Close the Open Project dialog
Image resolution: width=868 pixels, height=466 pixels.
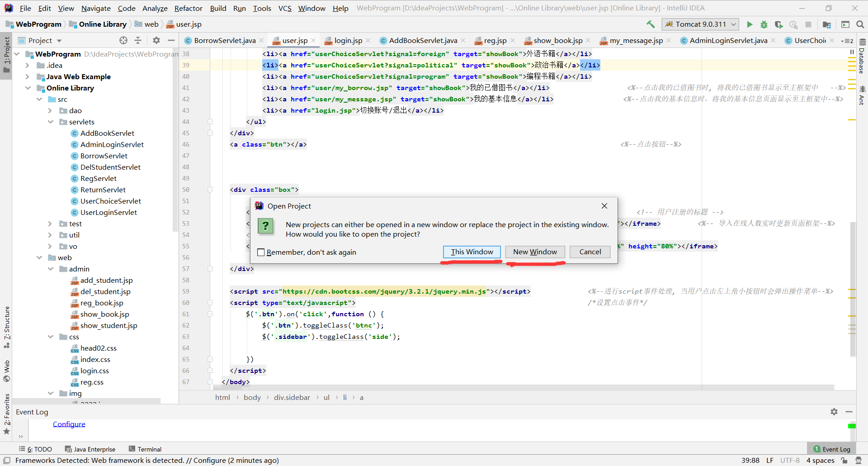[604, 206]
